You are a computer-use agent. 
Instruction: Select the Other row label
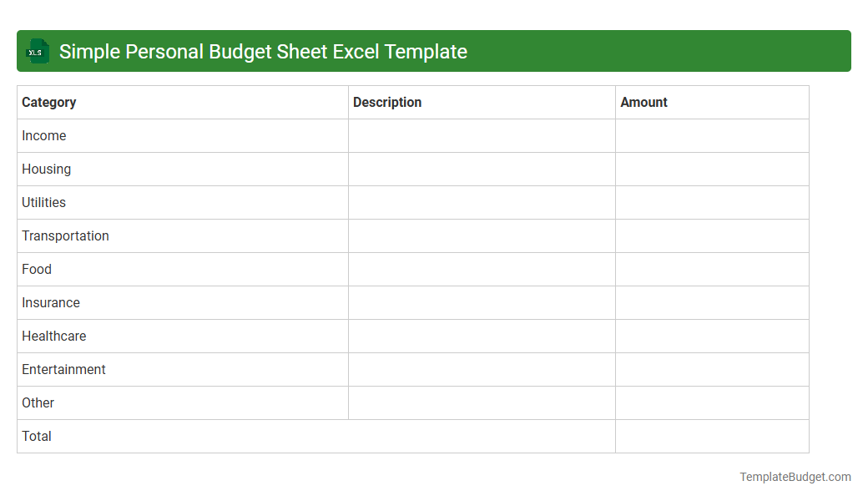[x=38, y=402]
